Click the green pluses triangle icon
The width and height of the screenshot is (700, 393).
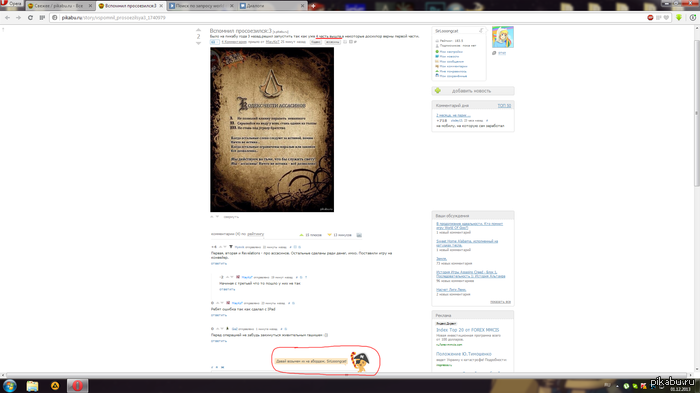tap(301, 235)
